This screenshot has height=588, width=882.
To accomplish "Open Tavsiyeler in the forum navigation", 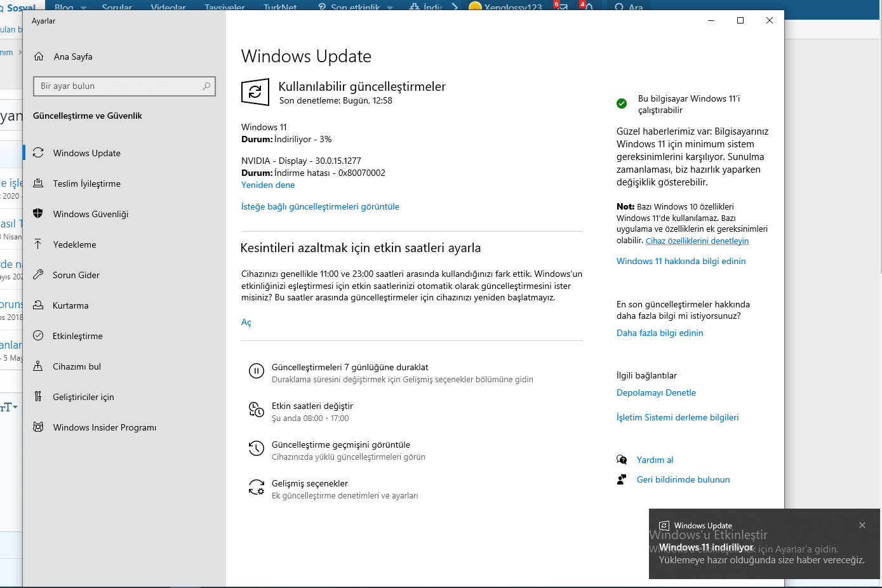I will [225, 7].
